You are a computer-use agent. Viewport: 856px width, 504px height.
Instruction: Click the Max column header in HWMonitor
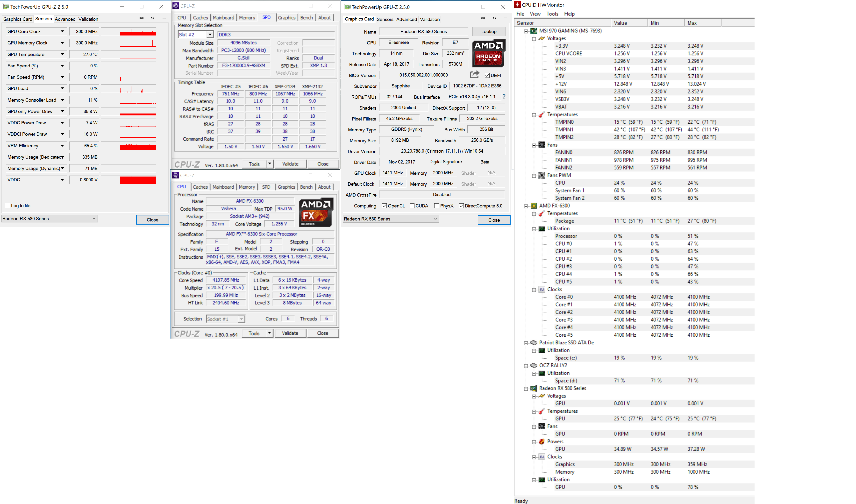pos(703,23)
